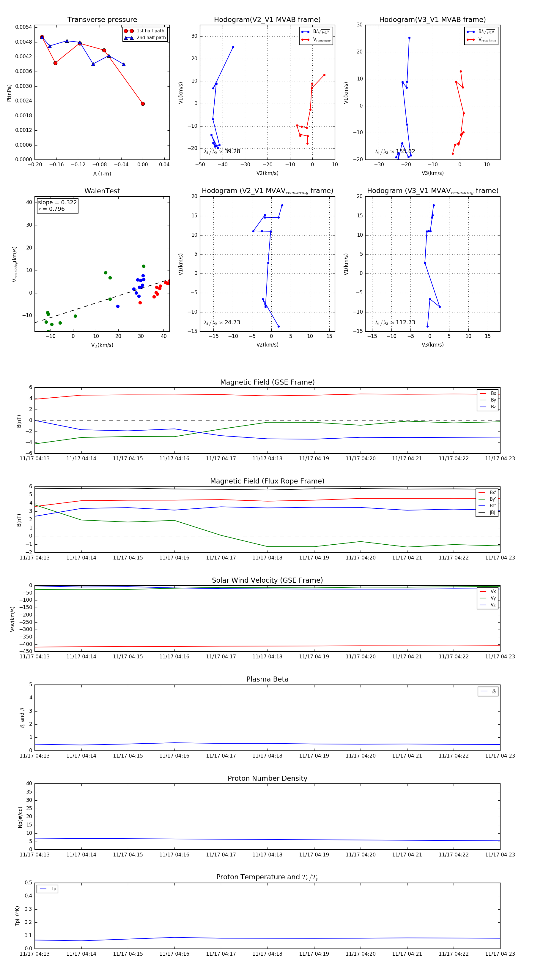The image size is (535, 980).
Task: Select the "1st half path" legend entry
Action: (x=145, y=31)
